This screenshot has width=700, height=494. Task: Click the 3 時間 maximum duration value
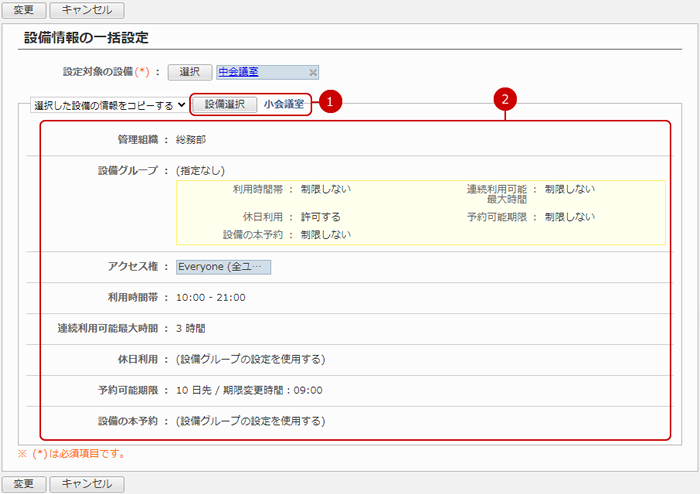tap(194, 328)
